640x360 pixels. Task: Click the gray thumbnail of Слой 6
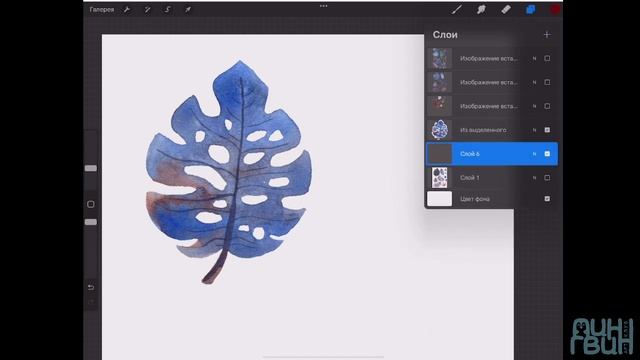(440, 154)
